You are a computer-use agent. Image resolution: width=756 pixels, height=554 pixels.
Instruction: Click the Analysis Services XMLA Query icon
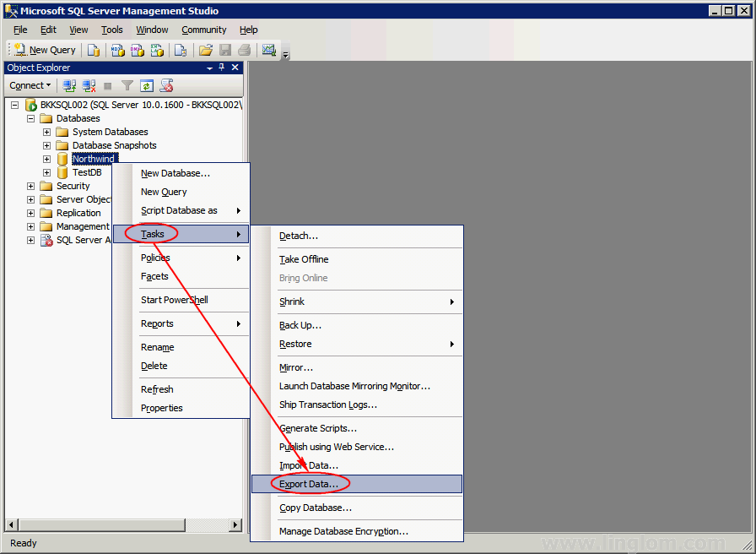[x=157, y=50]
